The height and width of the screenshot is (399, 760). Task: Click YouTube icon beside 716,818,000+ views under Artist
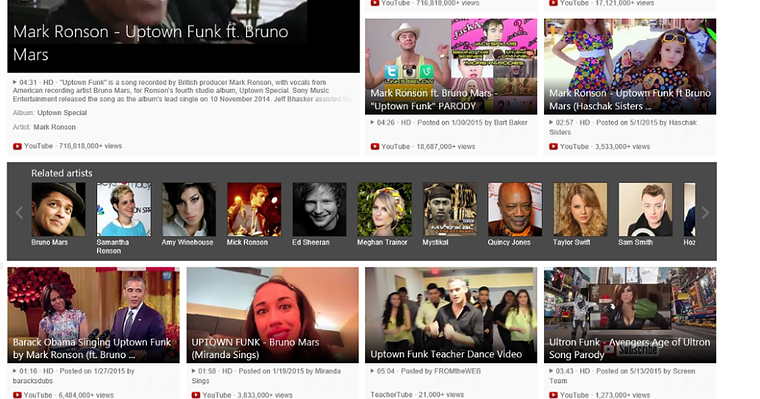(17, 146)
